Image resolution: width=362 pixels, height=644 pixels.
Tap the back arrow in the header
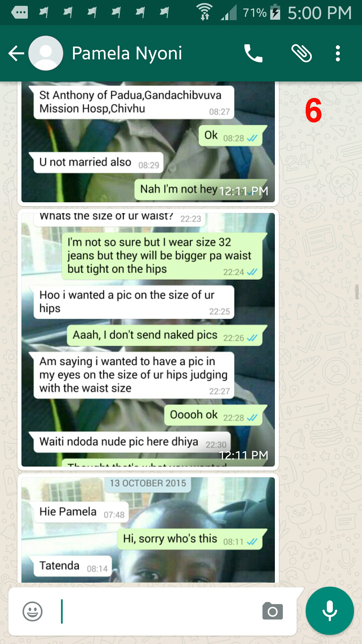point(16,53)
